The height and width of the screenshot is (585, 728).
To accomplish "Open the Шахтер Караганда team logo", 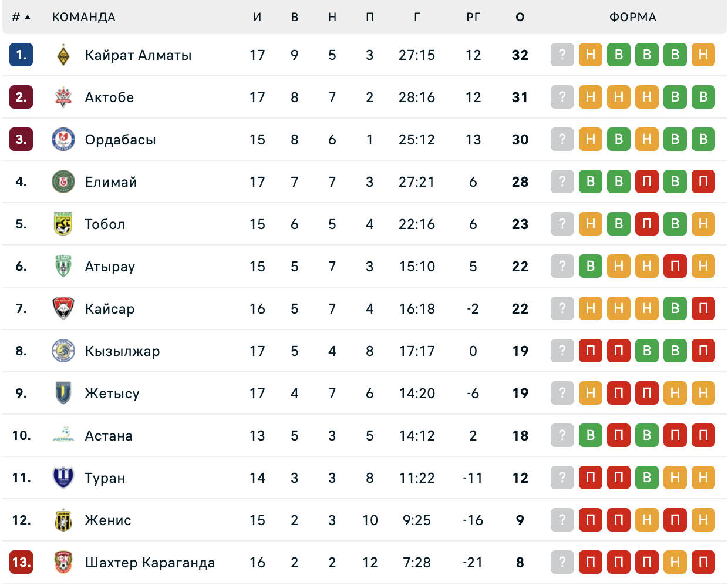I will 63,563.
